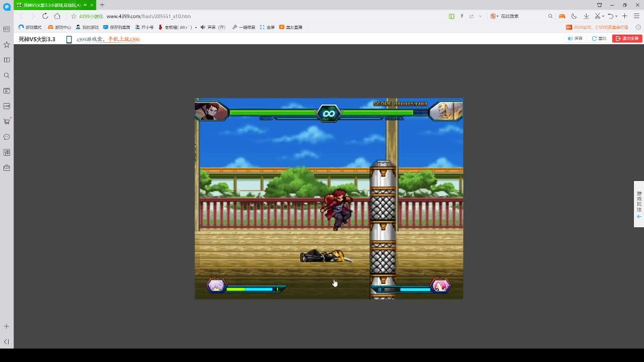Image resolution: width=644 pixels, height=362 pixels.
Task: Expand the 游戏玩法 side panel
Action: (639, 204)
